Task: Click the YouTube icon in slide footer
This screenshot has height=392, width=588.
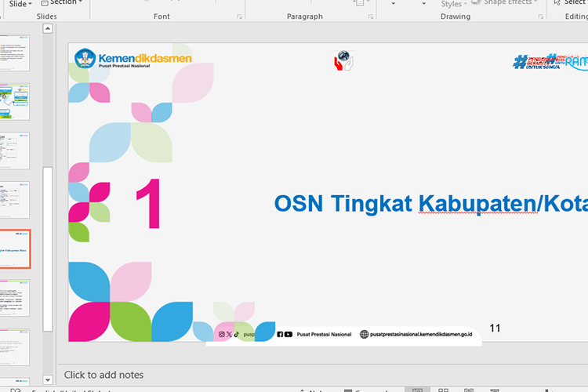Action: coord(288,334)
